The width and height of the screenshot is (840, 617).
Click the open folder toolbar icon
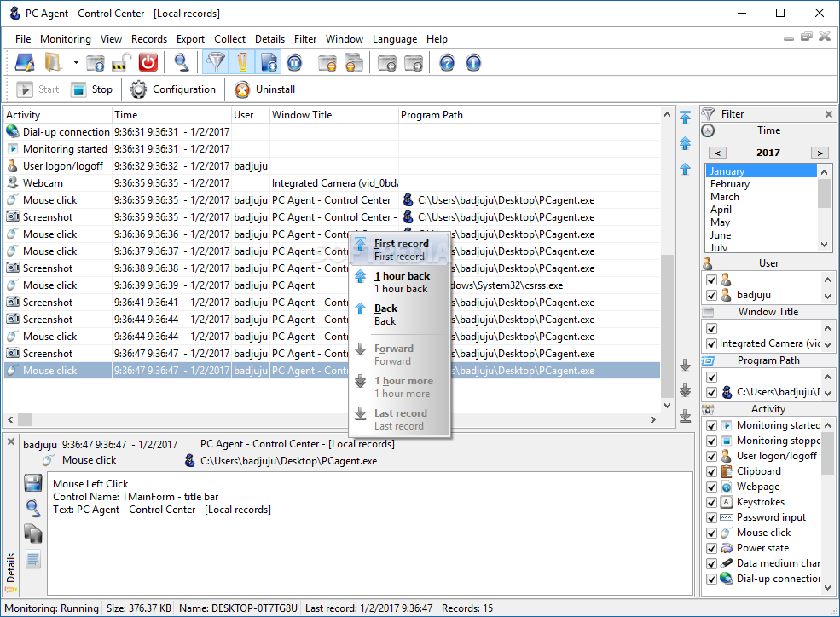click(53, 62)
